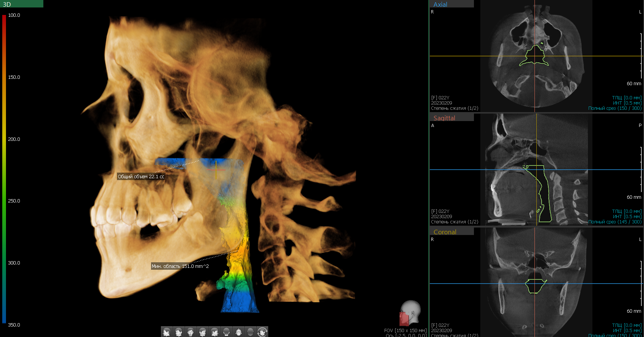This screenshot has width=644, height=337.
Task: Select the left profile head view icon
Action: (x=167, y=332)
